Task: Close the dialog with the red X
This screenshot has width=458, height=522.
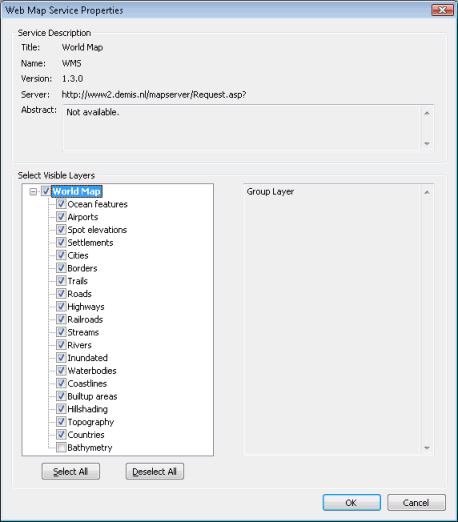Action: 442,10
